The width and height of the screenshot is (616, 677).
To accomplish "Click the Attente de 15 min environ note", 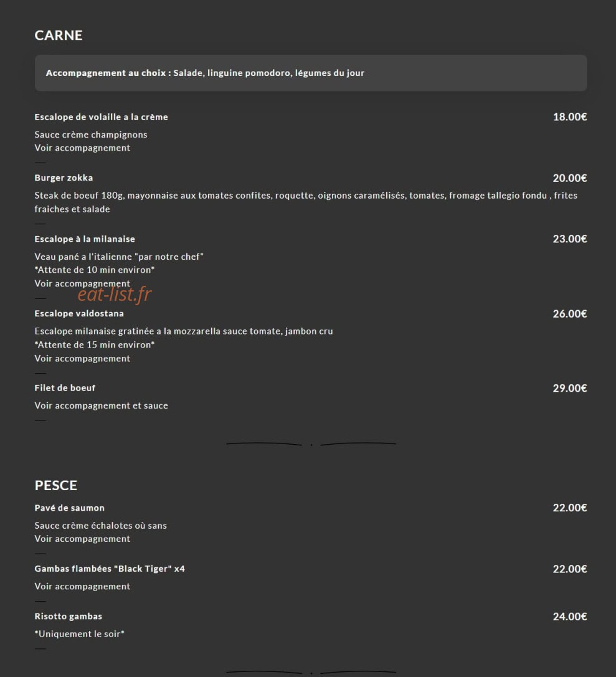I will (x=95, y=344).
